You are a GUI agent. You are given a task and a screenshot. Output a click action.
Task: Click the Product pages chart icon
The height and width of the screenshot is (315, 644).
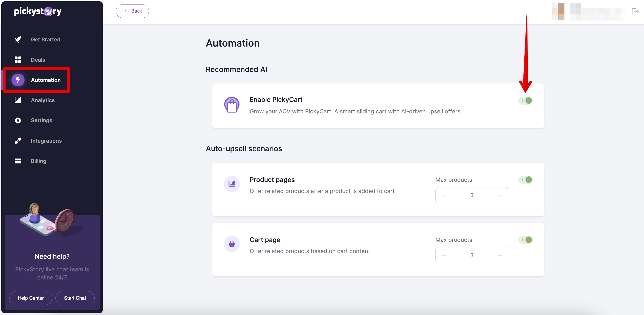tap(232, 184)
